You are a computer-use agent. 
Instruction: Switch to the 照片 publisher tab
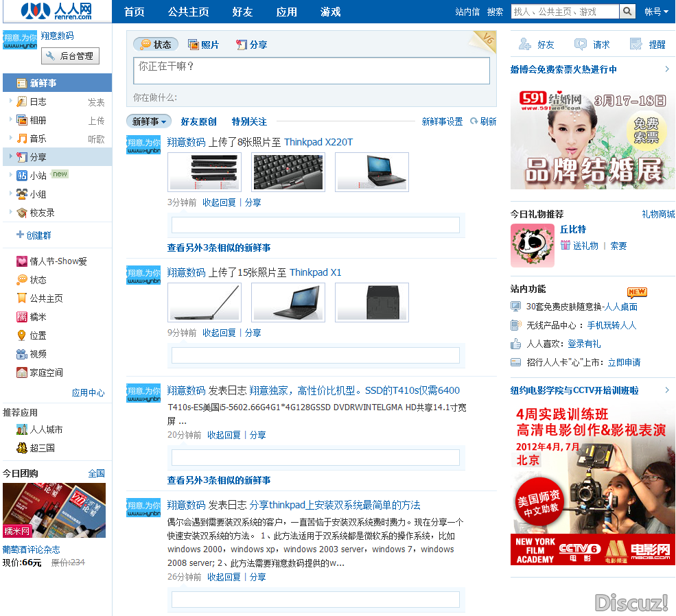pyautogui.click(x=204, y=45)
